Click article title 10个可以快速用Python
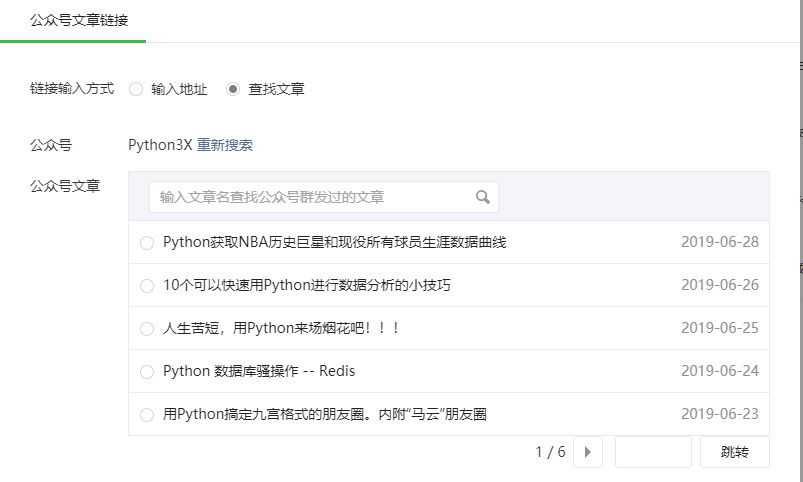Viewport: 803px width, 482px height. coord(307,285)
